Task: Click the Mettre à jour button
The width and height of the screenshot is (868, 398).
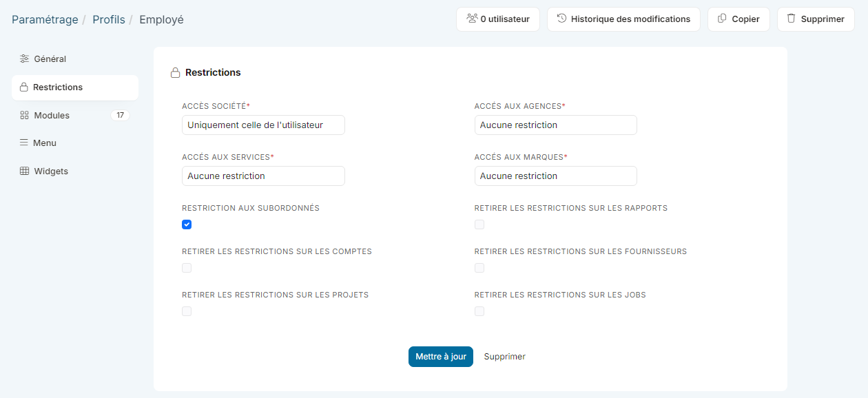Action: click(441, 357)
